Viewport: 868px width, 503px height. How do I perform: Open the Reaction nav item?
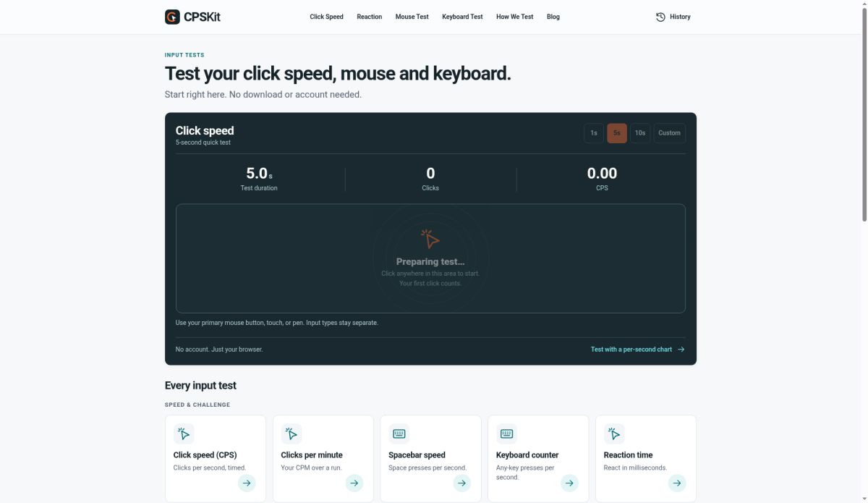click(369, 17)
